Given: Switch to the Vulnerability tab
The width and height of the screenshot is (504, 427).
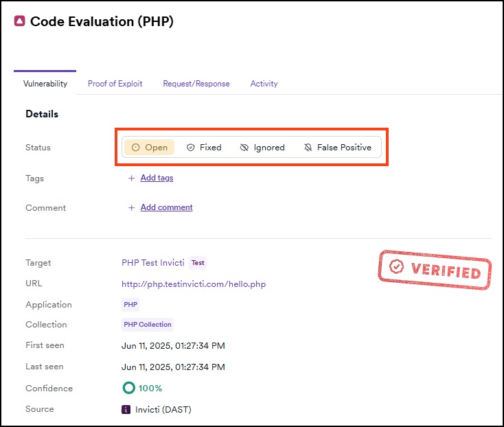Looking at the screenshot, I should tap(45, 84).
